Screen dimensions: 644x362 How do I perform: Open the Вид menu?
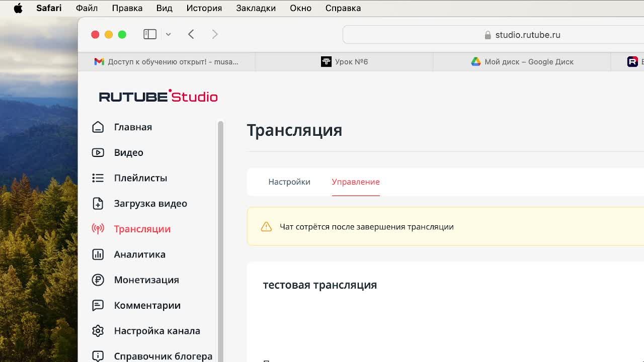click(x=164, y=8)
